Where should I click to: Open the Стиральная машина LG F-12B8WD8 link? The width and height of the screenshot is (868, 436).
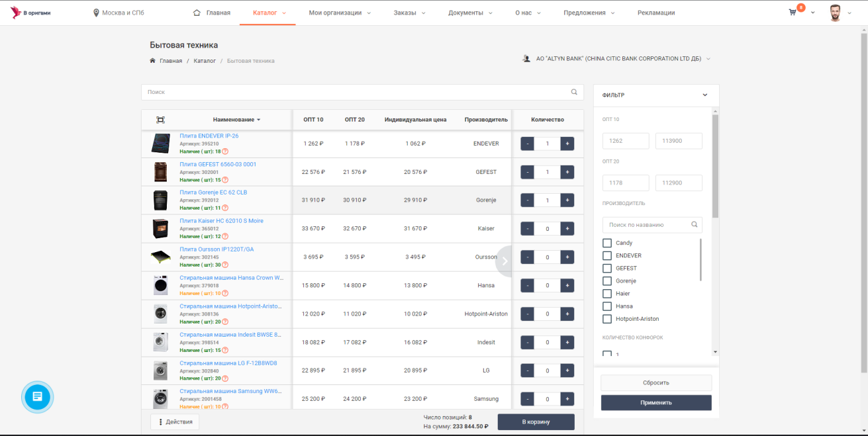click(x=228, y=363)
